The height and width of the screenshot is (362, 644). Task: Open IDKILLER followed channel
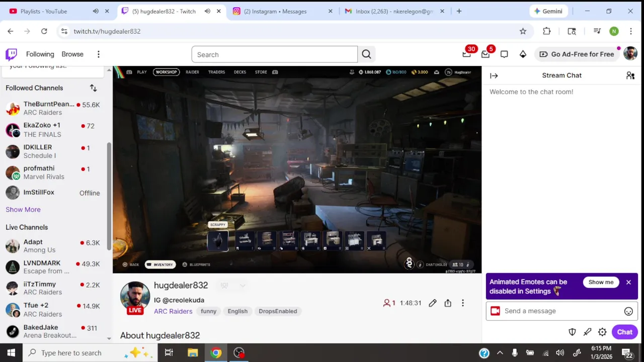click(53, 151)
